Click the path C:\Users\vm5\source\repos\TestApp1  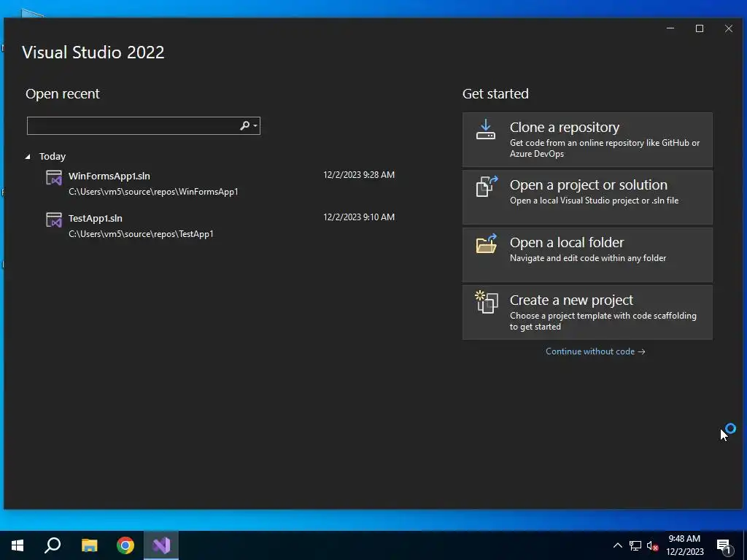click(x=141, y=234)
